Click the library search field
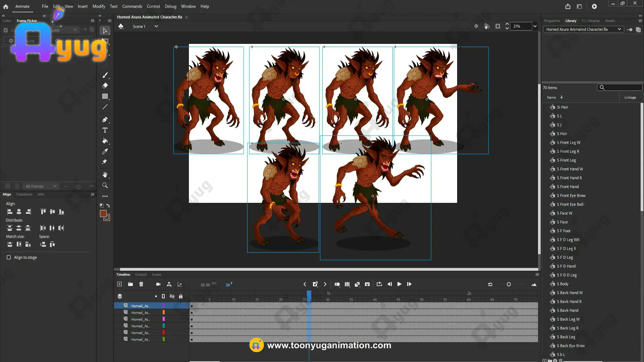The width and height of the screenshot is (644, 362). pyautogui.click(x=622, y=87)
